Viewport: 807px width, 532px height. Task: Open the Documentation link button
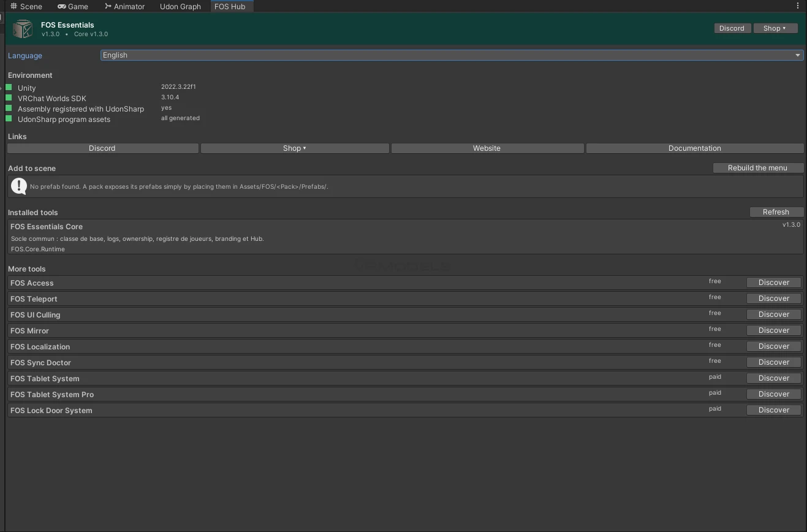tap(695, 148)
